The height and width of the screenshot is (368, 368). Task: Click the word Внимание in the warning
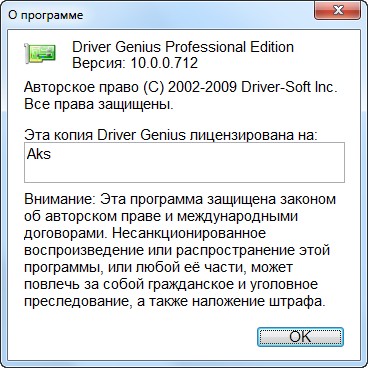(57, 199)
